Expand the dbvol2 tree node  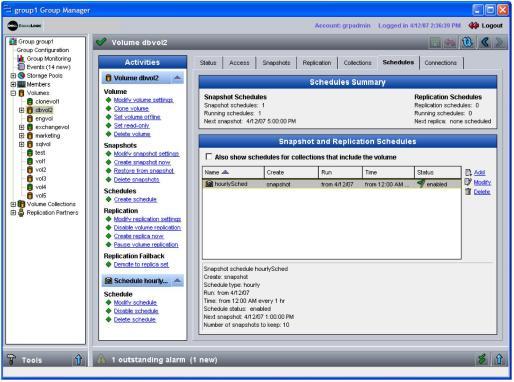point(22,110)
